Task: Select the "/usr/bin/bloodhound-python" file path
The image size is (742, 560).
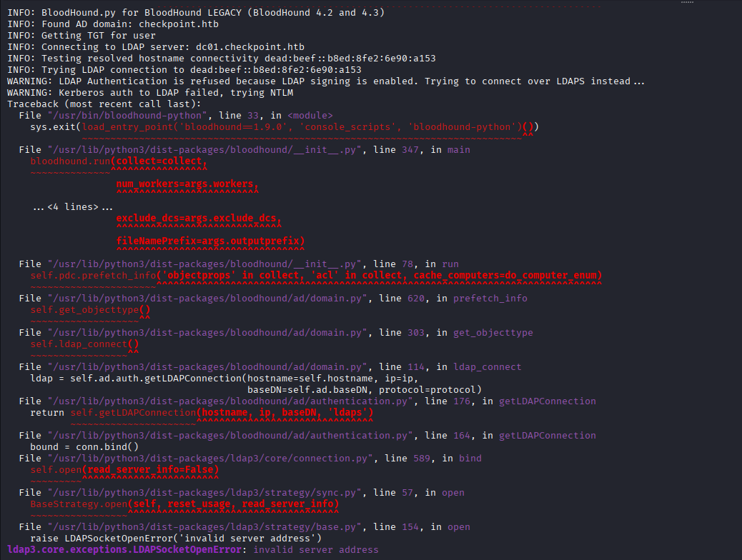Action: 127,116
